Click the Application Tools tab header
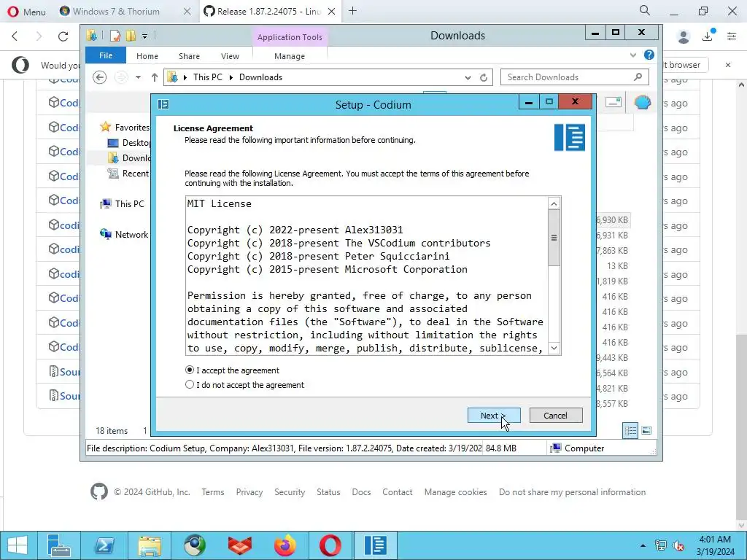The height and width of the screenshot is (560, 747). (290, 37)
